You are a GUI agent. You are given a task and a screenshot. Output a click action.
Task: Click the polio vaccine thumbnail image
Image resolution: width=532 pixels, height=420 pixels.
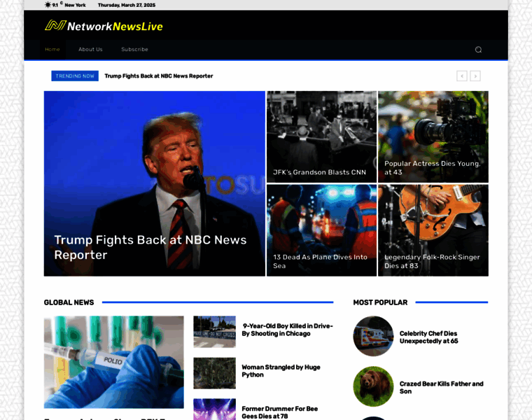(113, 362)
